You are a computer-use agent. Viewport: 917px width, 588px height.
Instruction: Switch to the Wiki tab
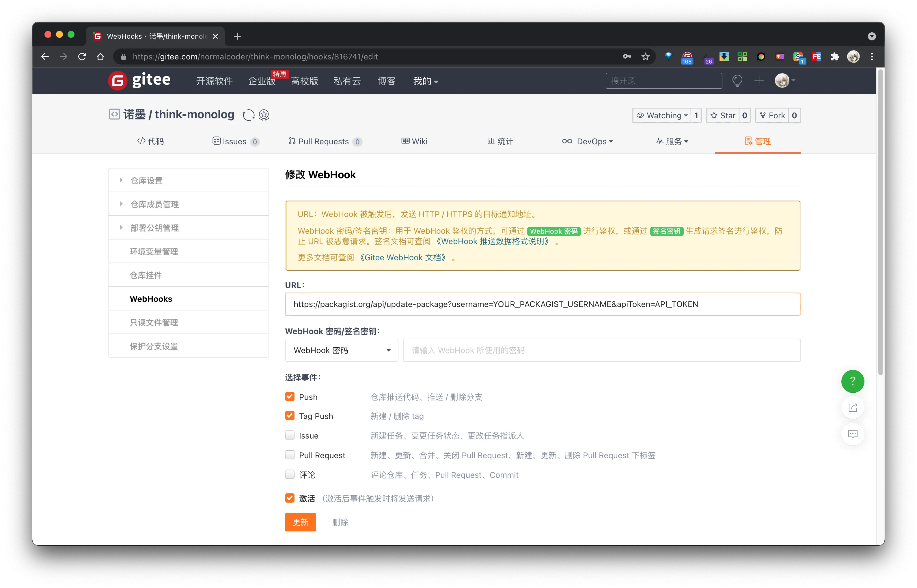[x=414, y=141]
